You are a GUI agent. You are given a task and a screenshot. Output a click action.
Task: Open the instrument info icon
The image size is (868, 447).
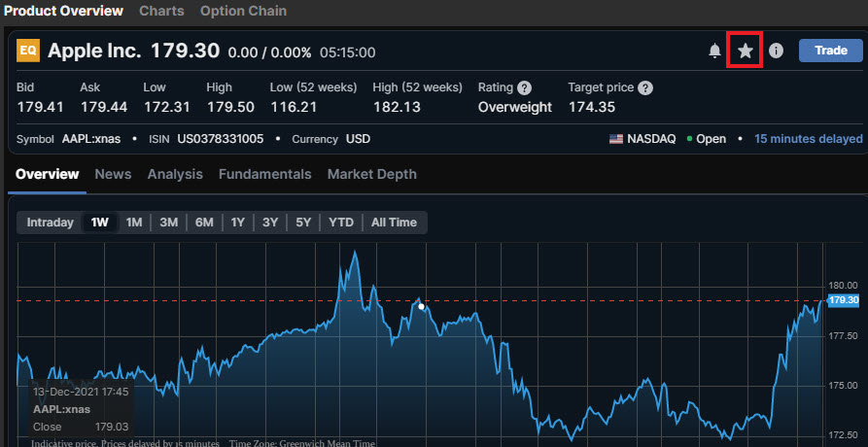pos(776,51)
